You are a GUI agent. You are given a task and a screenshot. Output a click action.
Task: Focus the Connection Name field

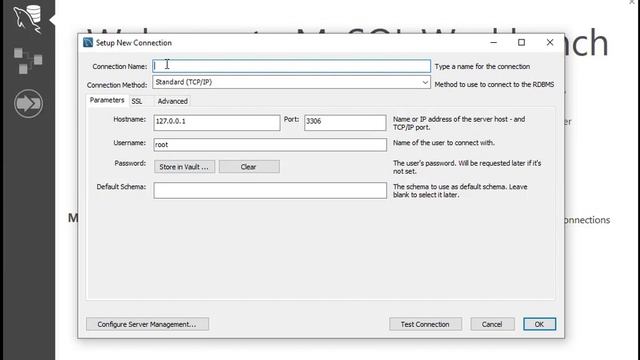291,66
